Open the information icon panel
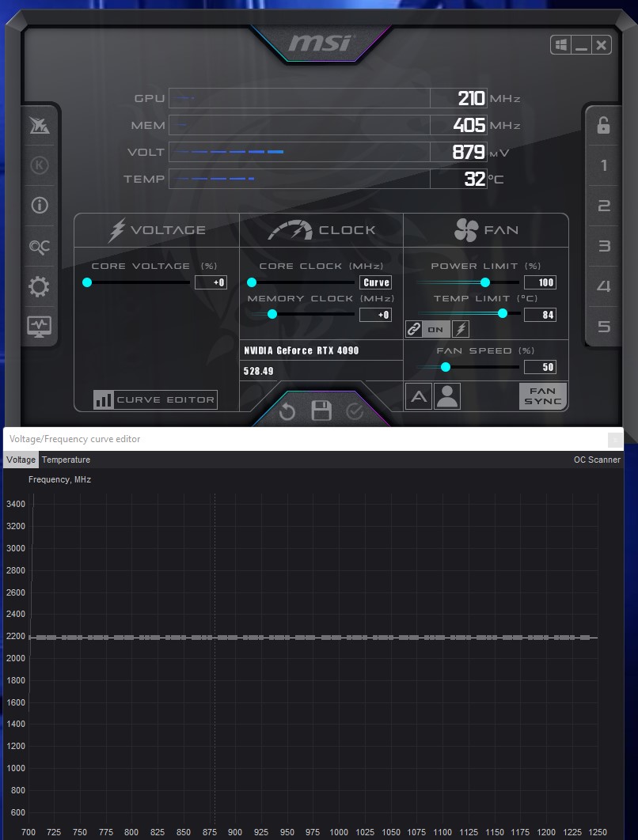Image resolution: width=638 pixels, height=840 pixels. (x=39, y=205)
